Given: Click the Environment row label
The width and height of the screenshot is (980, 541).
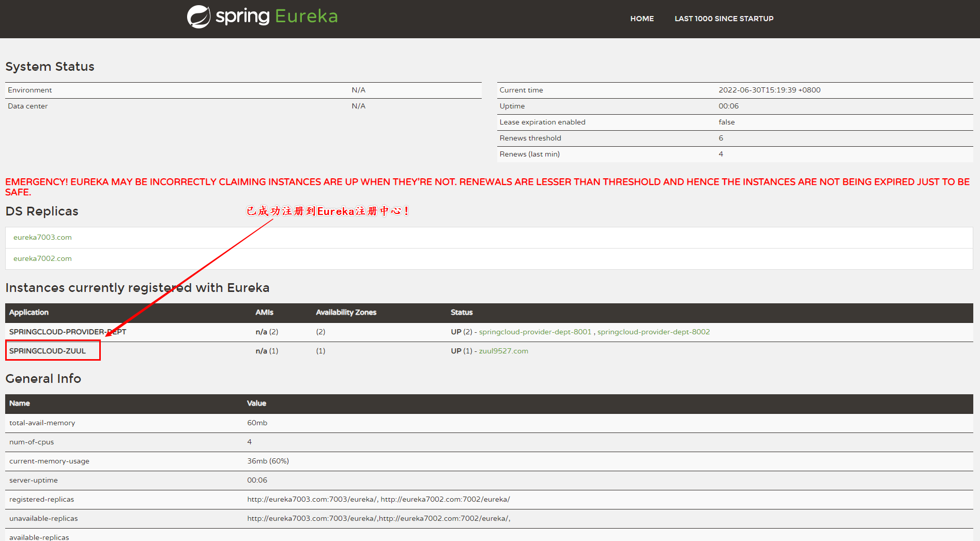Looking at the screenshot, I should 30,90.
